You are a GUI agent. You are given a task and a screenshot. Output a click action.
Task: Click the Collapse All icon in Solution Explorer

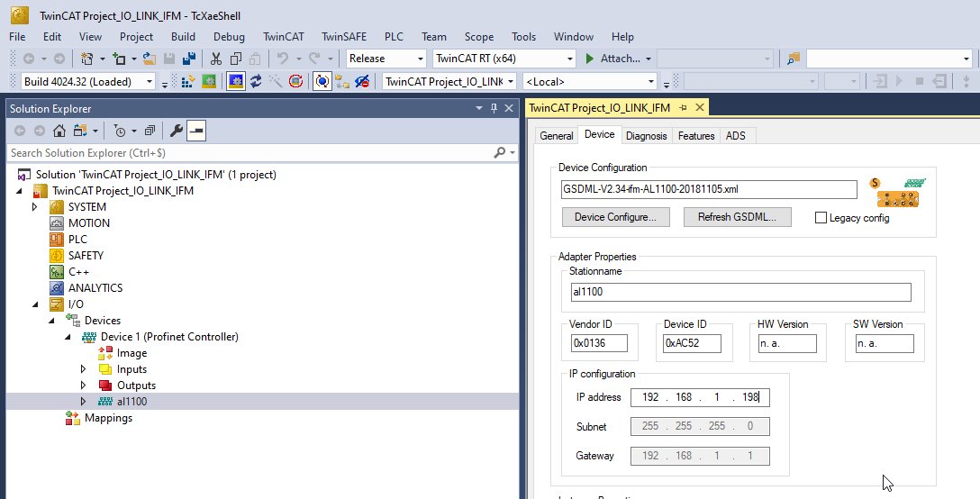click(150, 131)
